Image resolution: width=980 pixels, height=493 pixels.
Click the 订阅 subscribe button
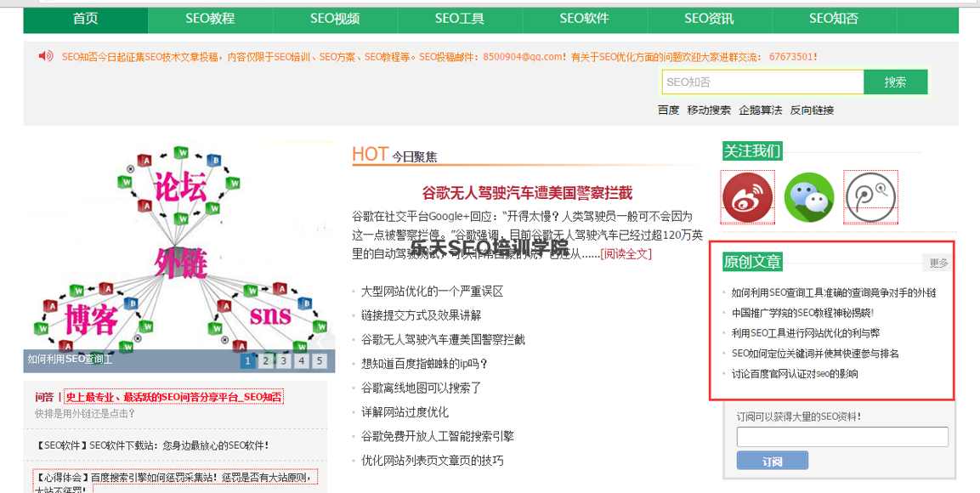tap(772, 459)
